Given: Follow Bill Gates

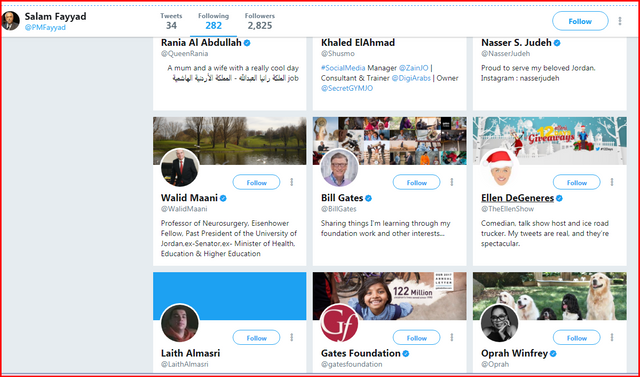Looking at the screenshot, I should [416, 182].
